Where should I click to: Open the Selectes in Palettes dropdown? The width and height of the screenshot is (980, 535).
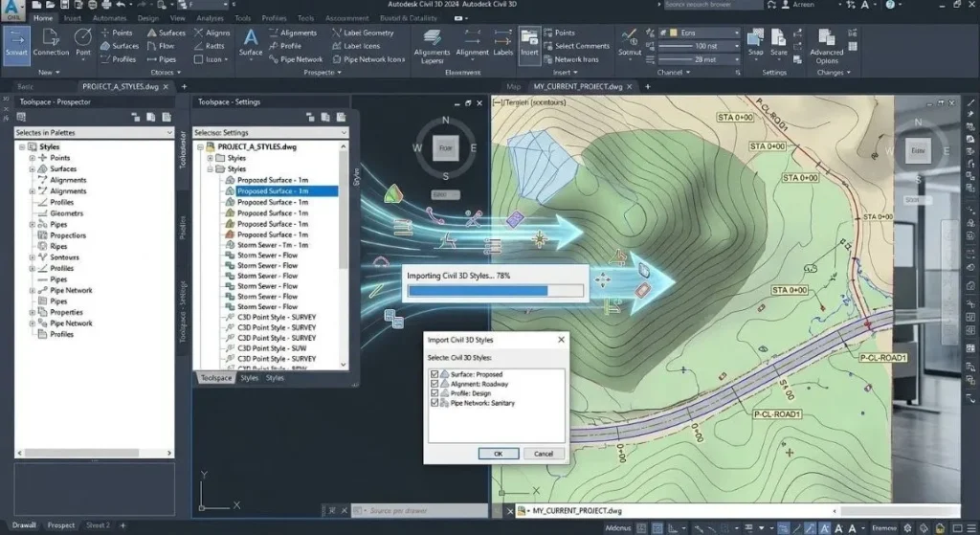click(x=94, y=132)
